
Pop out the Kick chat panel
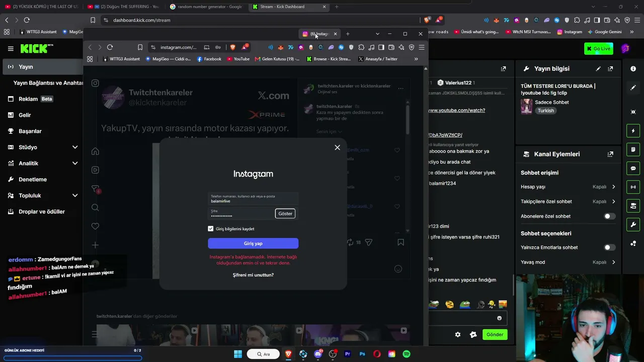click(x=504, y=68)
